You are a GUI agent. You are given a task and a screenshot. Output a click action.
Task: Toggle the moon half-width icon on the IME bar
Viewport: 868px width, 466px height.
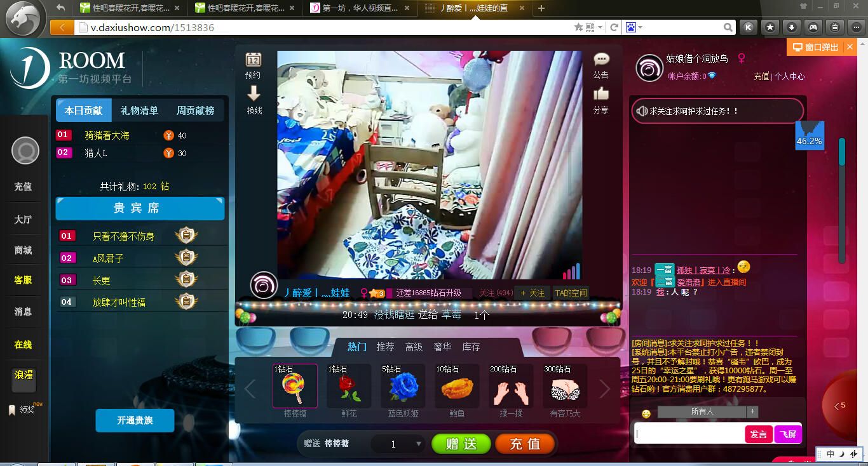[841, 454]
